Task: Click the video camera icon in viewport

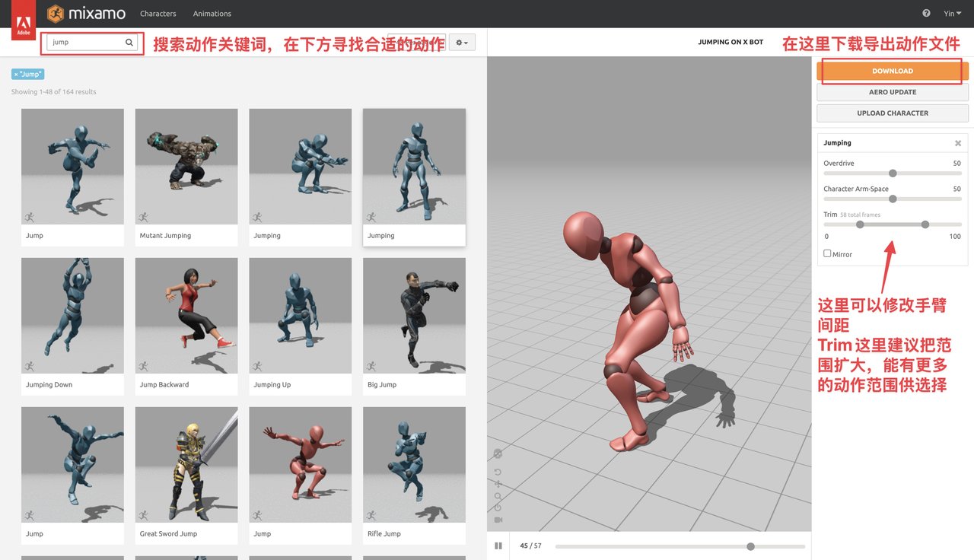Action: [498, 520]
